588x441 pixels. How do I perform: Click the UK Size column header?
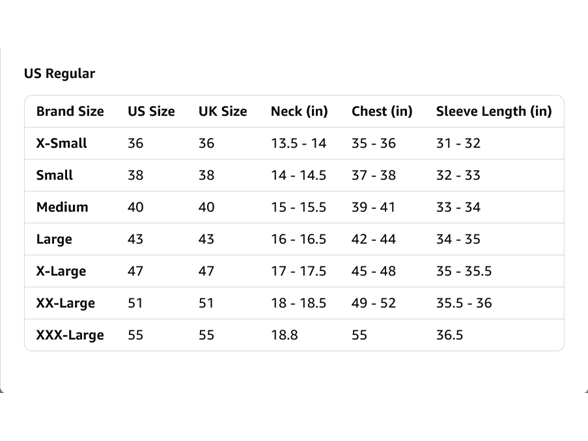pyautogui.click(x=223, y=111)
